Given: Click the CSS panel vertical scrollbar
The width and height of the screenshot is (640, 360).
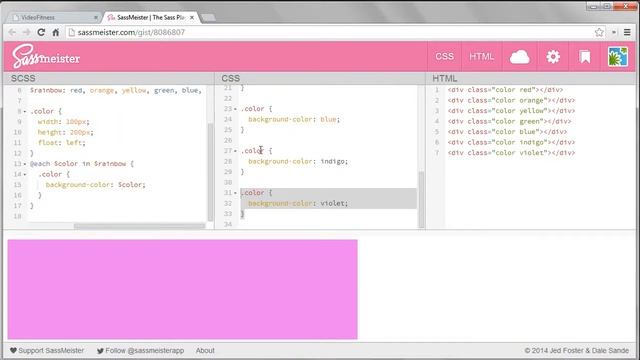Looking at the screenshot, I should coord(421,199).
